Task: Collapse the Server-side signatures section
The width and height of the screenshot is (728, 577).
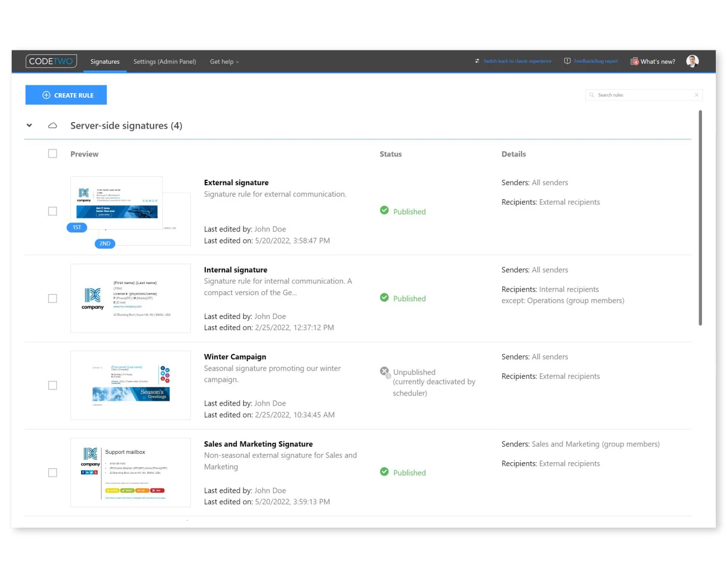Action: 29,125
